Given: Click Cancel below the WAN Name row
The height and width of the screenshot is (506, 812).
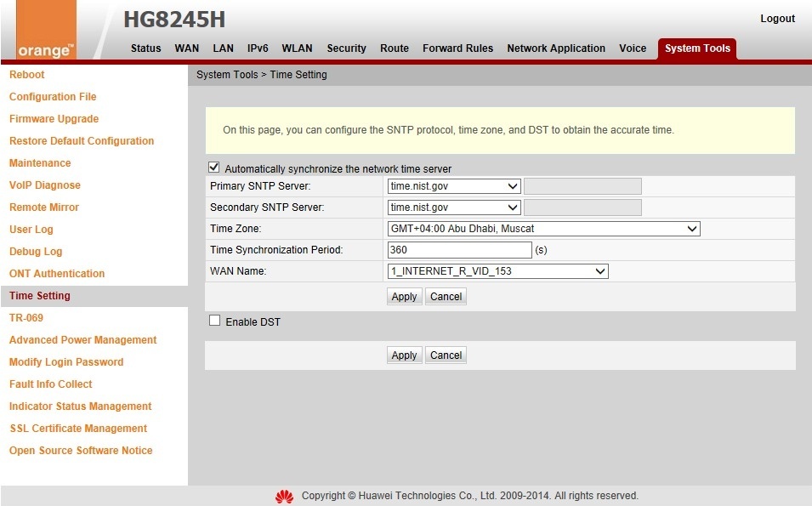Looking at the screenshot, I should pyautogui.click(x=446, y=296).
